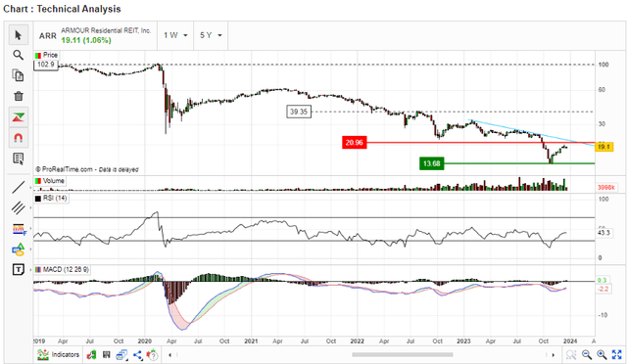Toggle the red-green support/resistance lines tool
This screenshot has width=627, height=364.
point(18,117)
